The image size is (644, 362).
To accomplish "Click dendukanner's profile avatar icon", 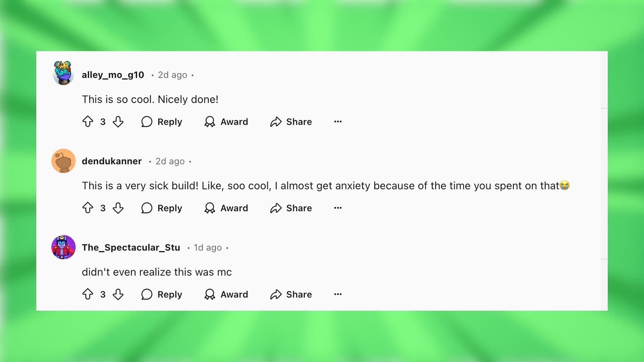I will (63, 161).
